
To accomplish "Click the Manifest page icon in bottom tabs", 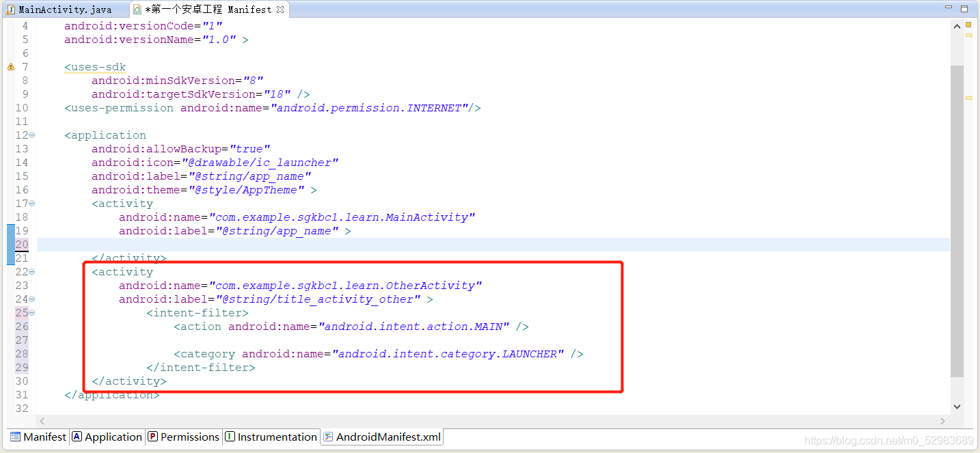I will (x=16, y=437).
